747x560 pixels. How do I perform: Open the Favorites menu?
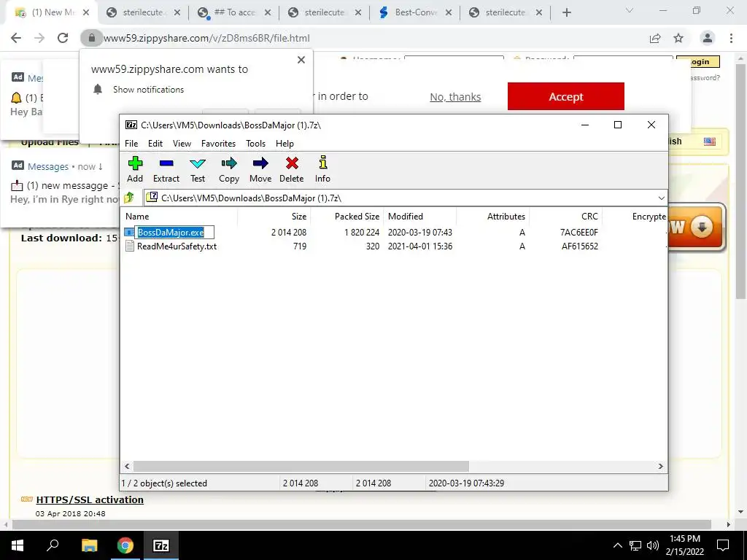218,144
